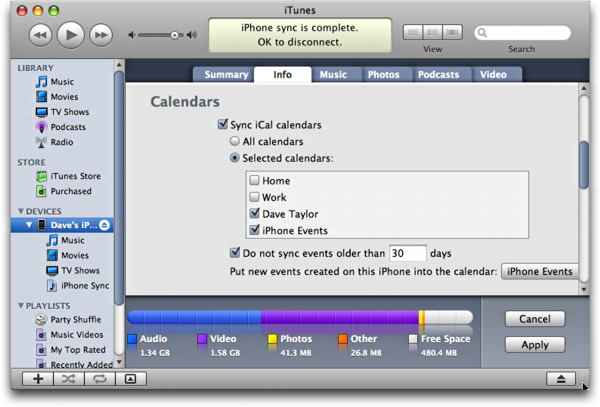Click the eject disc button at bottom right
This screenshot has width=600, height=407.
tap(561, 379)
